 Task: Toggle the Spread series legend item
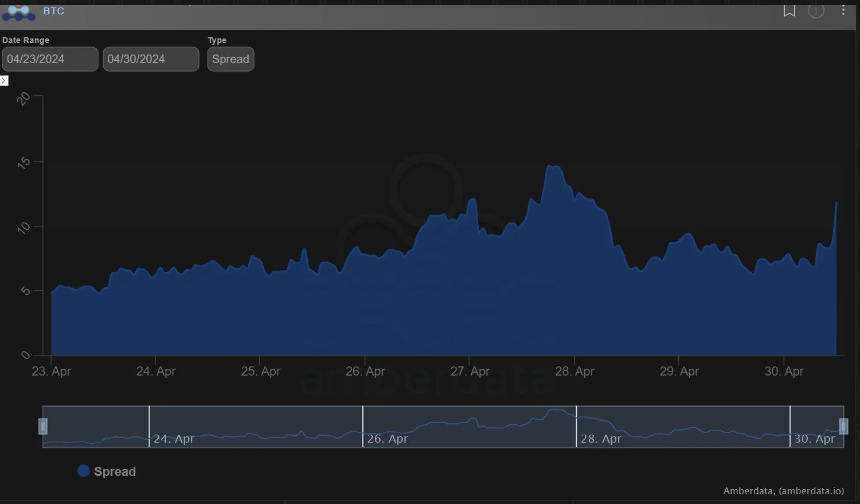click(107, 471)
